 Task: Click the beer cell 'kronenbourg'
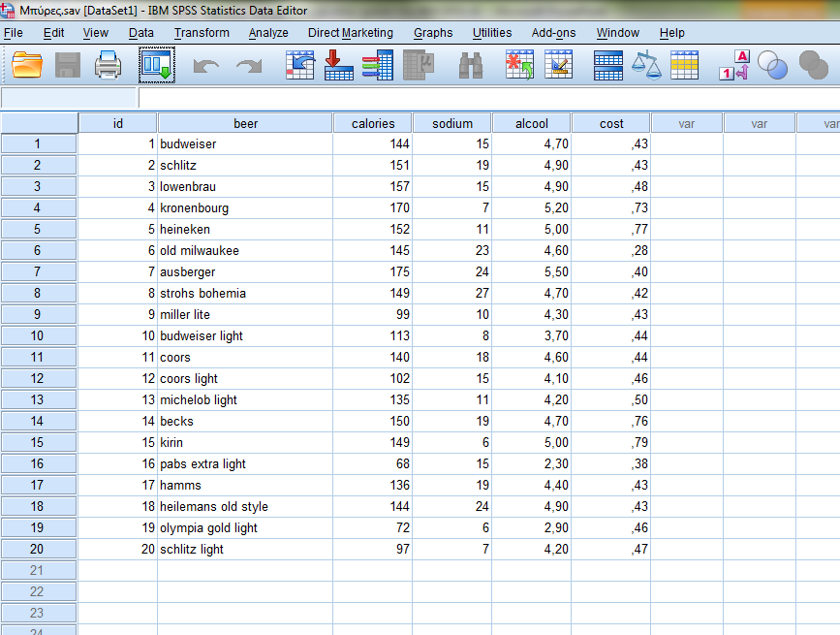[x=245, y=207]
